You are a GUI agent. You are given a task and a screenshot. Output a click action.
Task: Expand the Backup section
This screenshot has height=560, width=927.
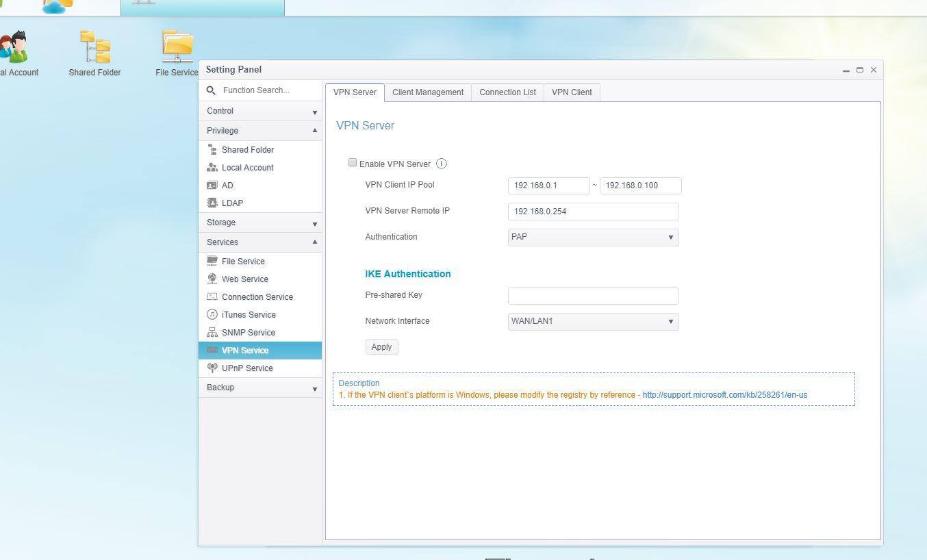click(260, 387)
